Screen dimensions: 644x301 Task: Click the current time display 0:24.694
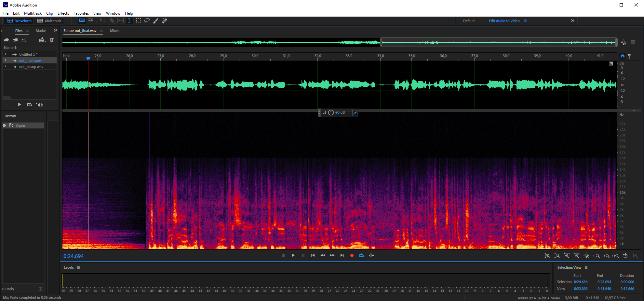tap(74, 256)
